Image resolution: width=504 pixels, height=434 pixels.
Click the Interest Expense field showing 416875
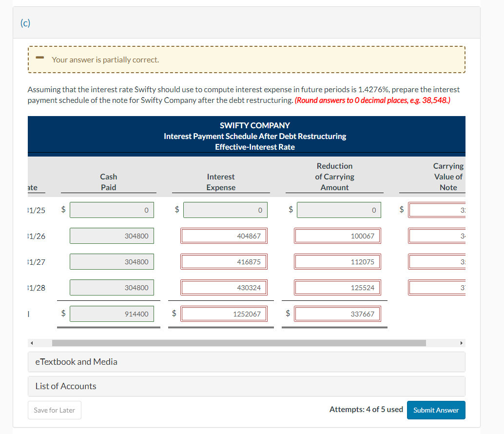pos(224,261)
